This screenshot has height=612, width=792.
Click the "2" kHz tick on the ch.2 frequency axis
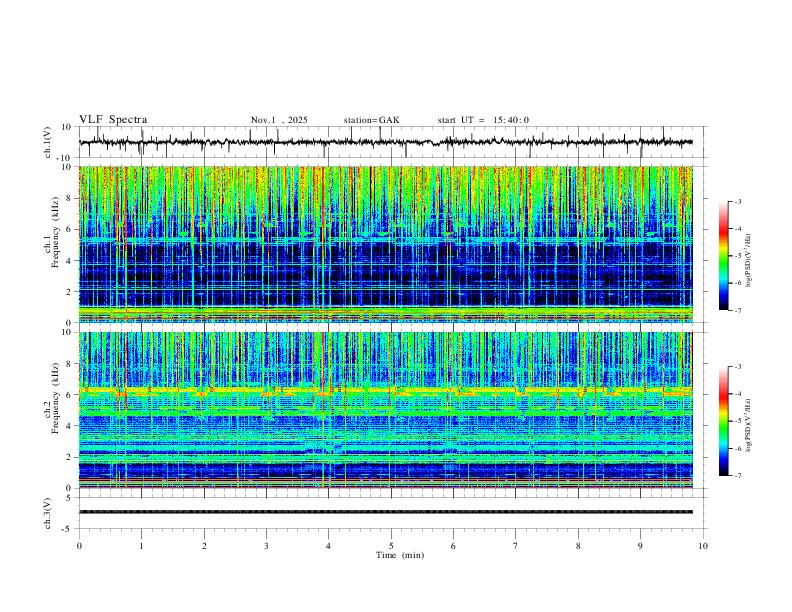(x=69, y=457)
